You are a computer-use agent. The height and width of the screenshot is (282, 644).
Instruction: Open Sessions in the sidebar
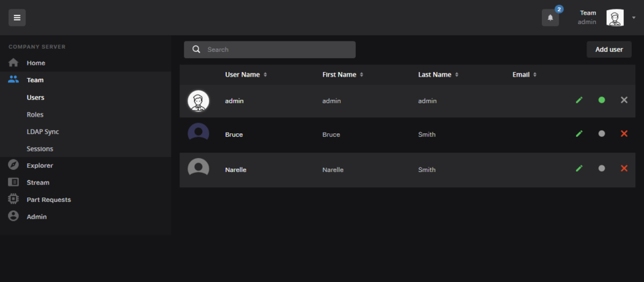pos(40,149)
